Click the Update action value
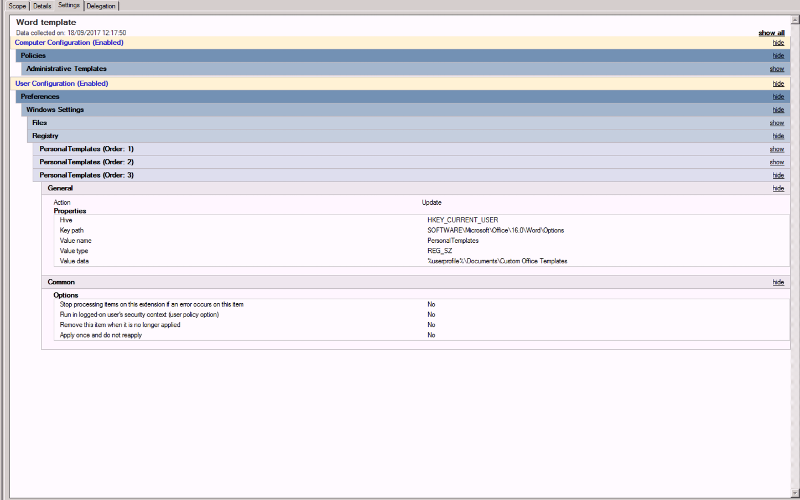The image size is (800, 500). [432, 203]
